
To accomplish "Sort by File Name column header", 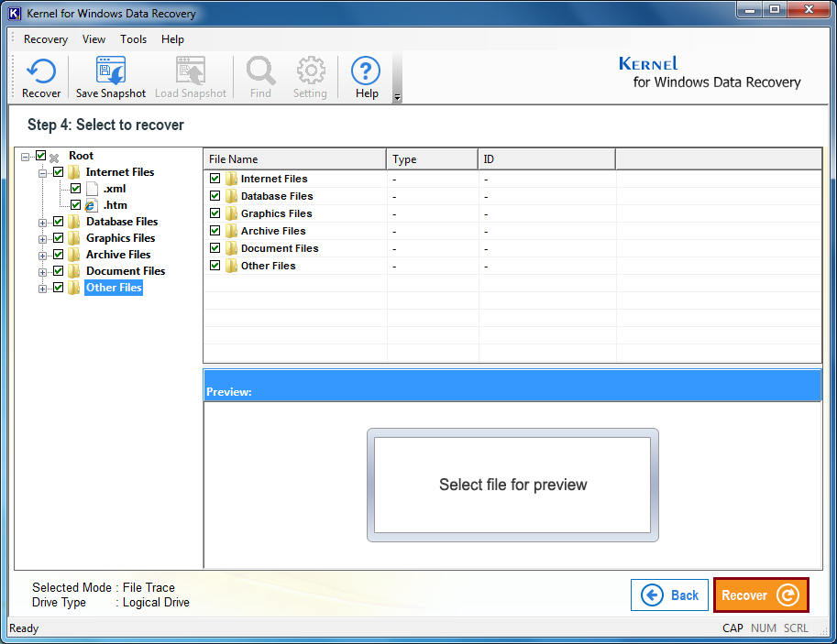I will tap(294, 159).
